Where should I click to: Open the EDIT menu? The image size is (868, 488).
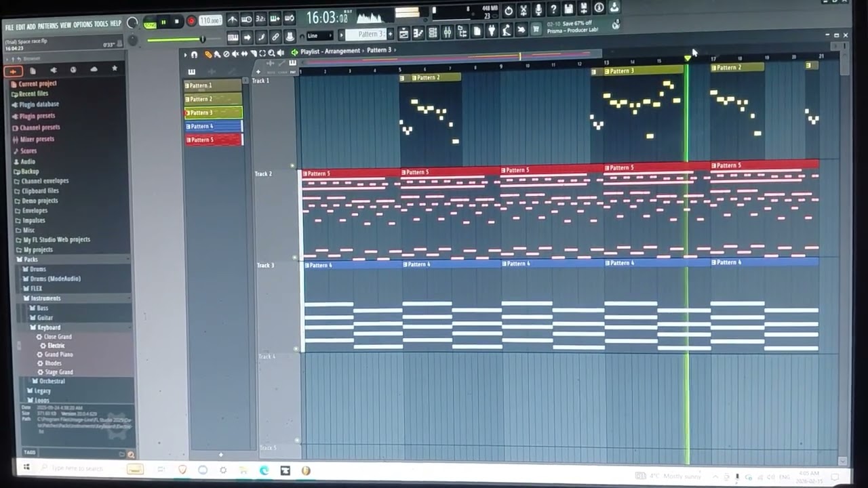pyautogui.click(x=21, y=26)
